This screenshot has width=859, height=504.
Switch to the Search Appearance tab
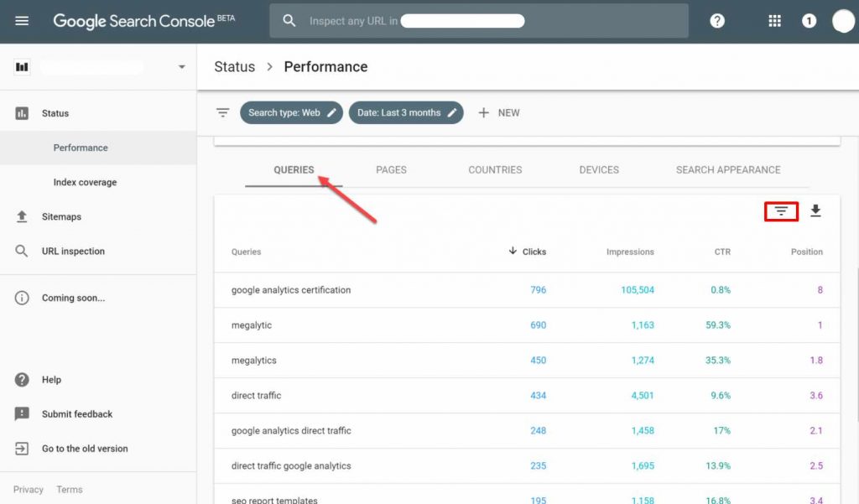click(x=728, y=170)
